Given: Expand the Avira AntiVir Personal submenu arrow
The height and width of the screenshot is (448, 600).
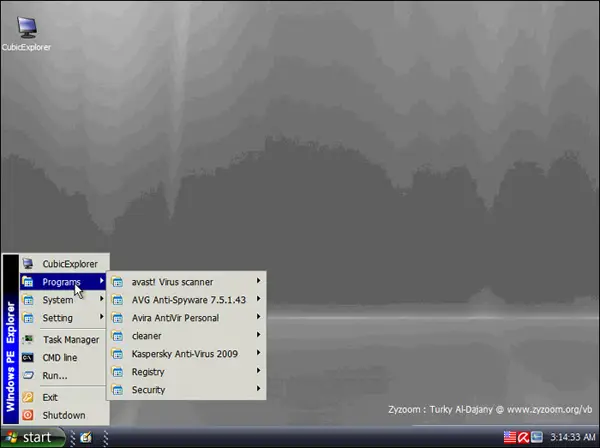Looking at the screenshot, I should [259, 316].
